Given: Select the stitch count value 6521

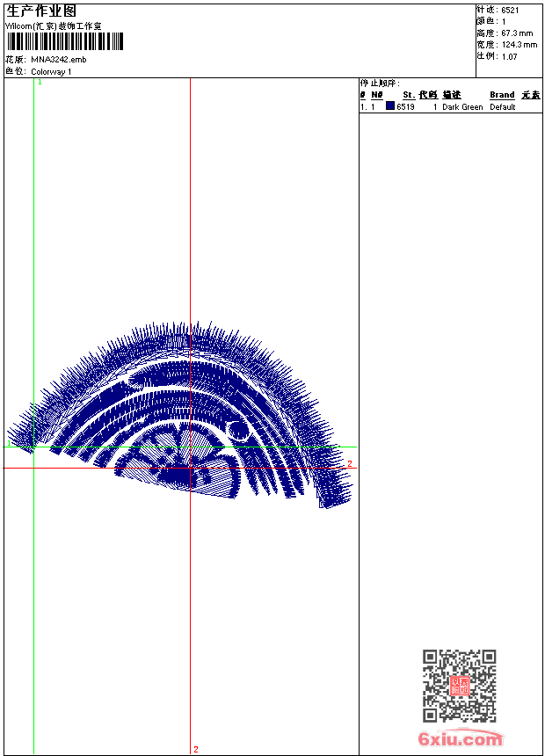Looking at the screenshot, I should coord(510,11).
